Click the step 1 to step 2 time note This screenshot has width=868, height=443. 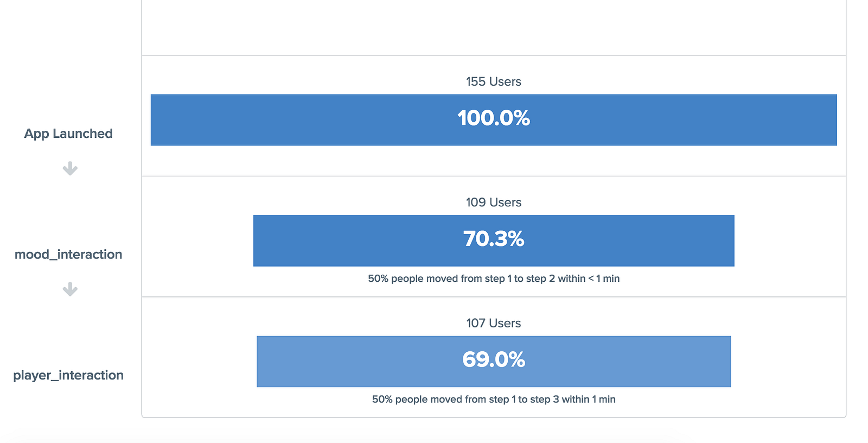pos(493,279)
